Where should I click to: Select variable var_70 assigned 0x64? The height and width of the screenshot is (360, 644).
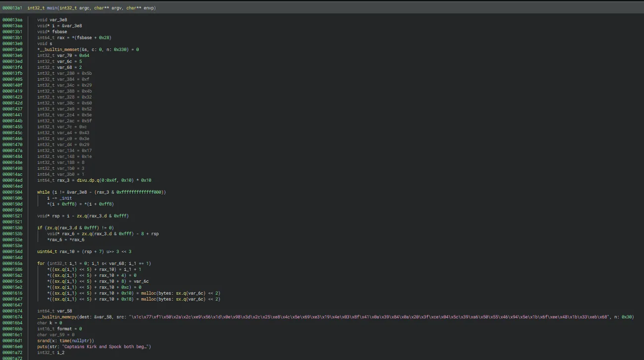[63, 55]
